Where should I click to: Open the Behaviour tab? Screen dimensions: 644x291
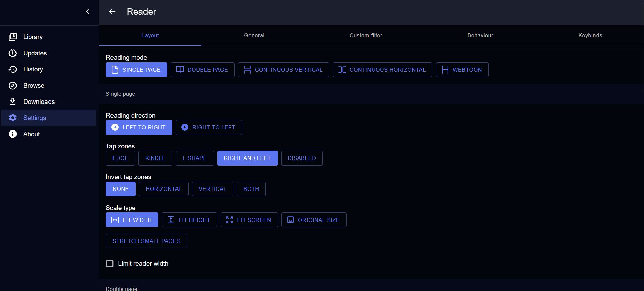(480, 35)
